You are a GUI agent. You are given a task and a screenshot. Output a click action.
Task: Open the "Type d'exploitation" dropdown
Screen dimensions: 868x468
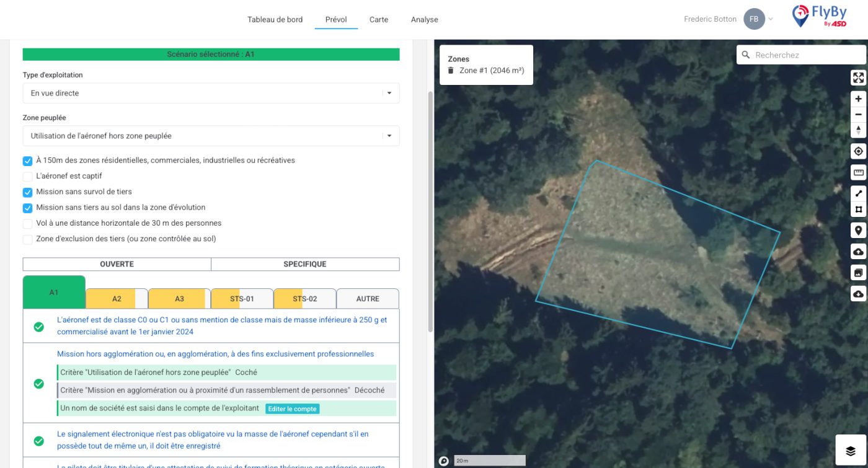coord(211,94)
